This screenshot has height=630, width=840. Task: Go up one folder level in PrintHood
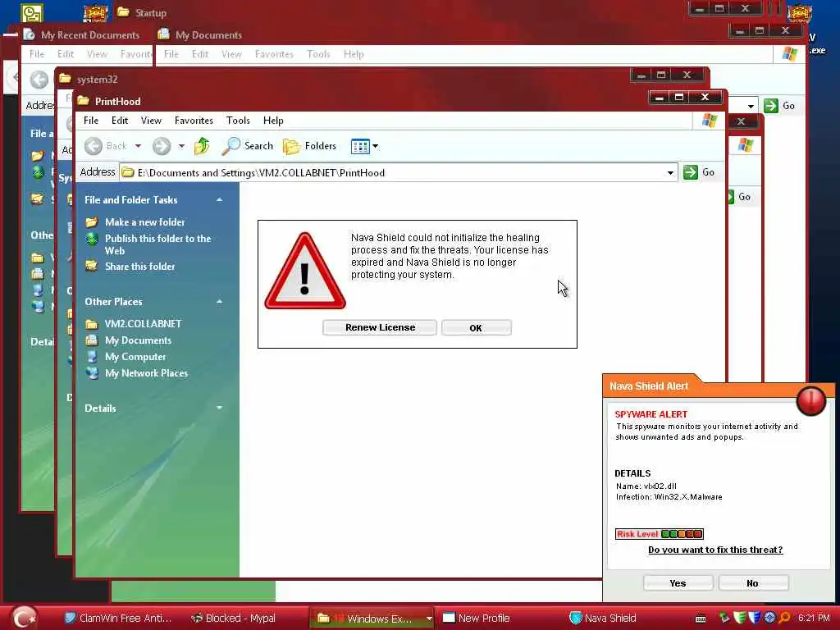click(202, 146)
